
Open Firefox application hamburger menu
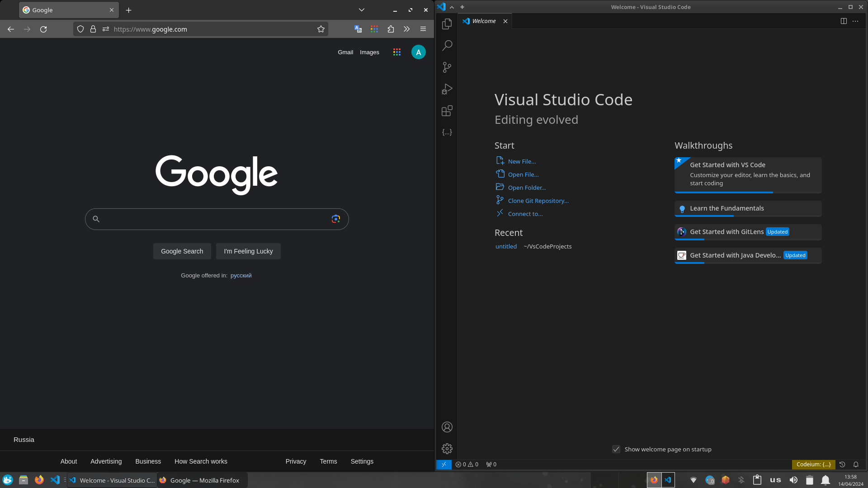[423, 29]
